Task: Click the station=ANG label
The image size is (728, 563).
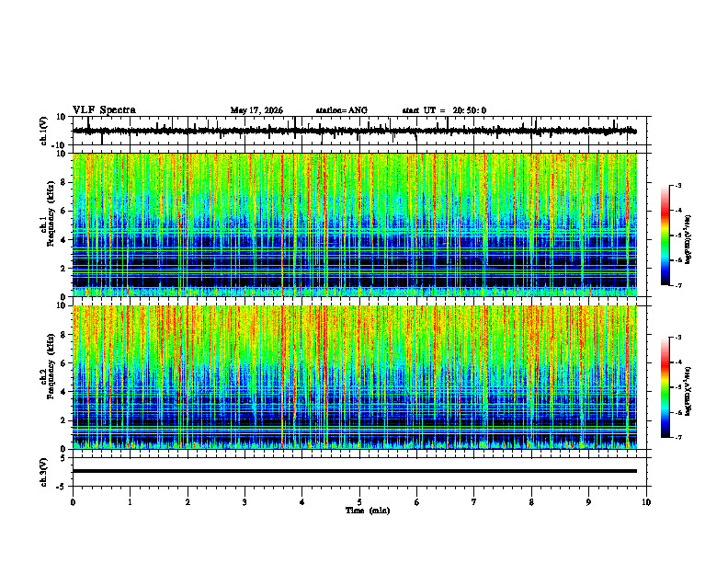Action: click(341, 110)
